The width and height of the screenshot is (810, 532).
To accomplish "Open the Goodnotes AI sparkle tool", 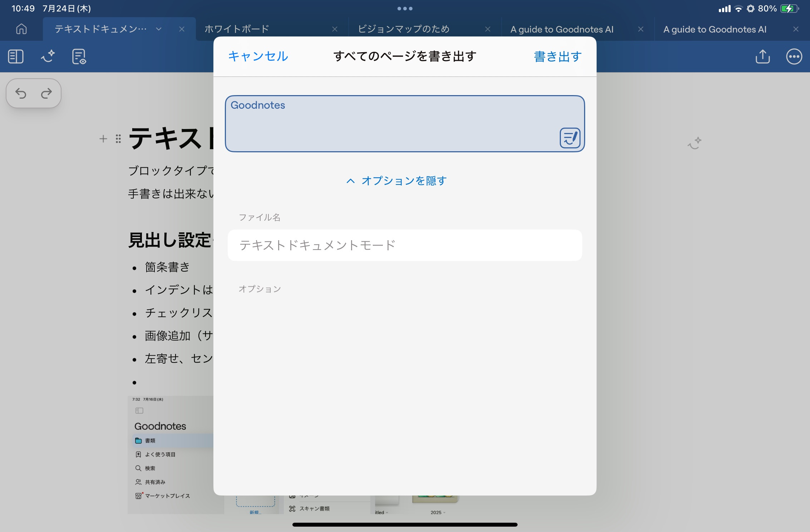I will pos(48,56).
